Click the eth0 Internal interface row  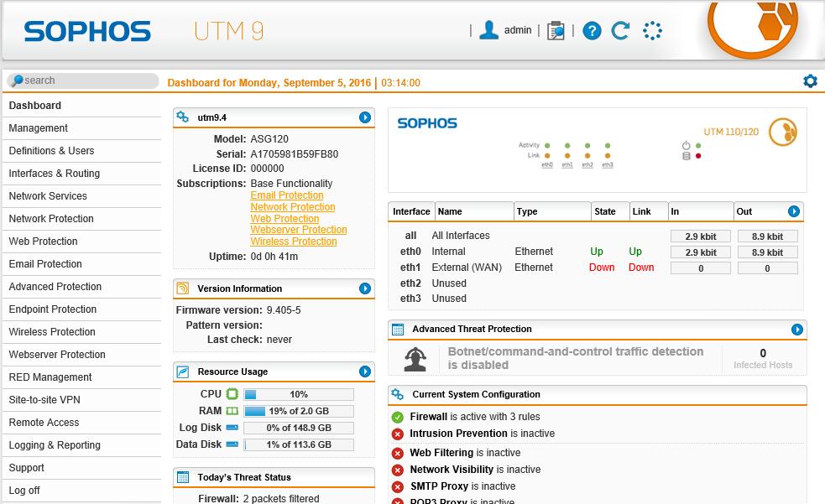pyautogui.click(x=596, y=252)
